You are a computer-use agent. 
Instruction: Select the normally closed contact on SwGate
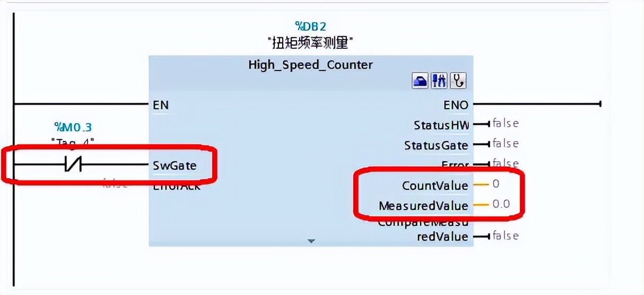click(x=73, y=166)
